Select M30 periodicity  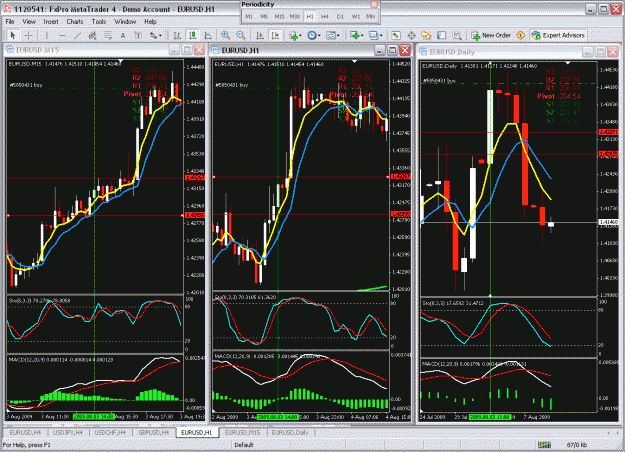tap(295, 16)
